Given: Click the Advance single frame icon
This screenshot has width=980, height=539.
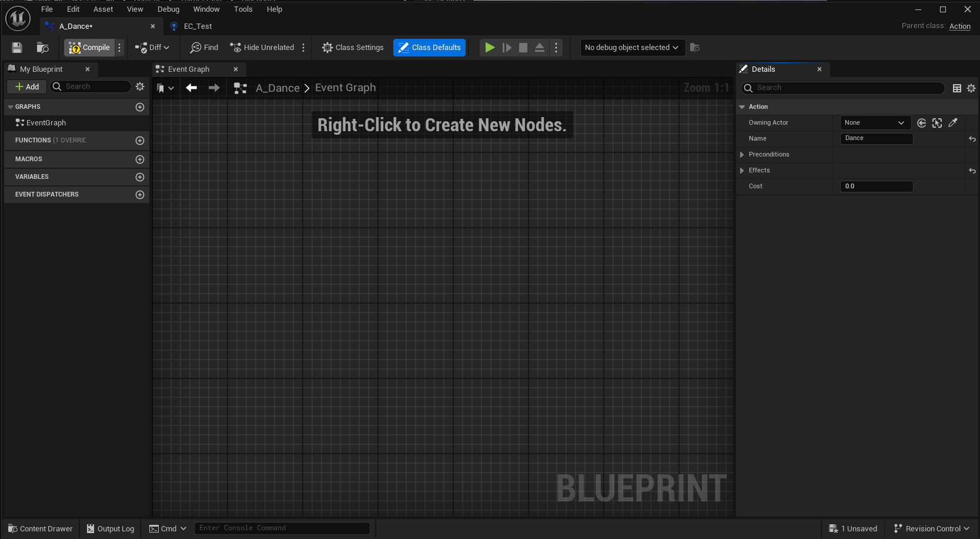Looking at the screenshot, I should click(x=506, y=48).
